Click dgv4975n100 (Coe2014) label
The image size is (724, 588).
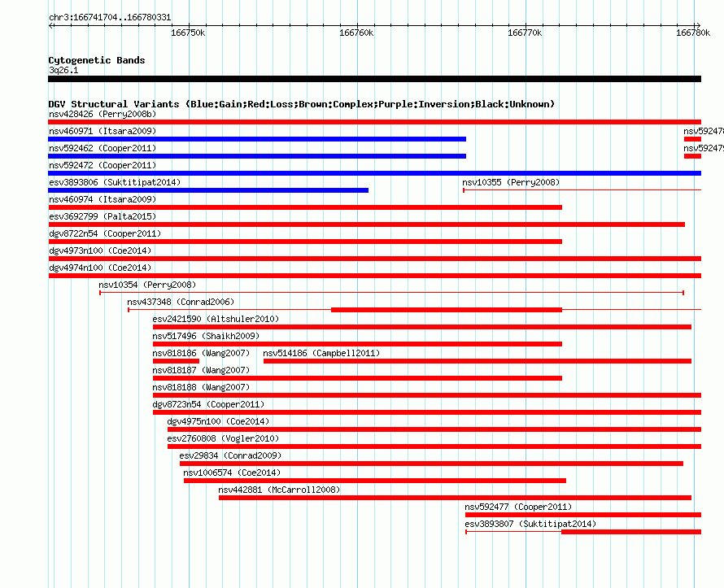[x=218, y=421]
